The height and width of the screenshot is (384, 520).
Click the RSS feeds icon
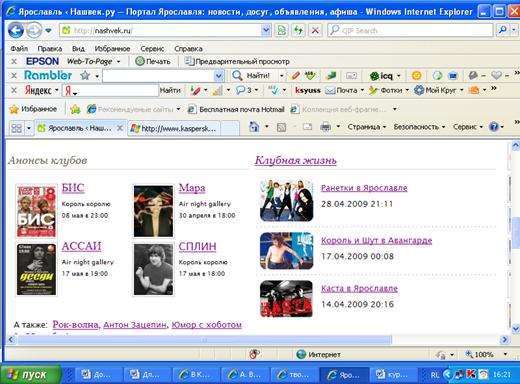281,127
